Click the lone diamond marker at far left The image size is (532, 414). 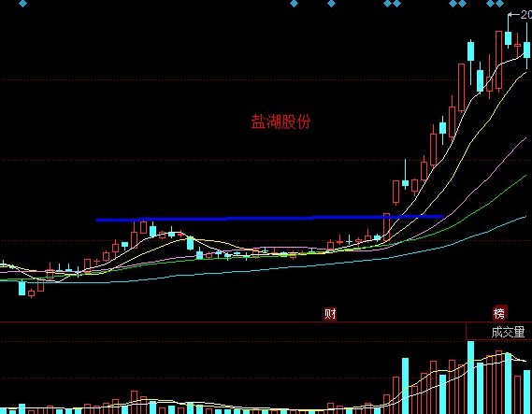coord(22,4)
